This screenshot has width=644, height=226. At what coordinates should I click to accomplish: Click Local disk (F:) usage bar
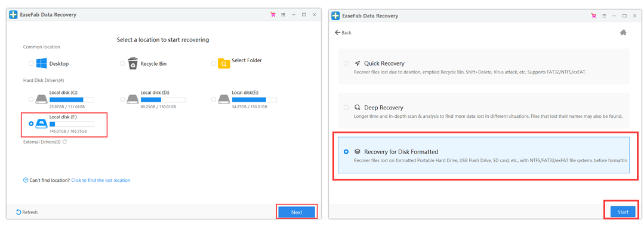[72, 124]
